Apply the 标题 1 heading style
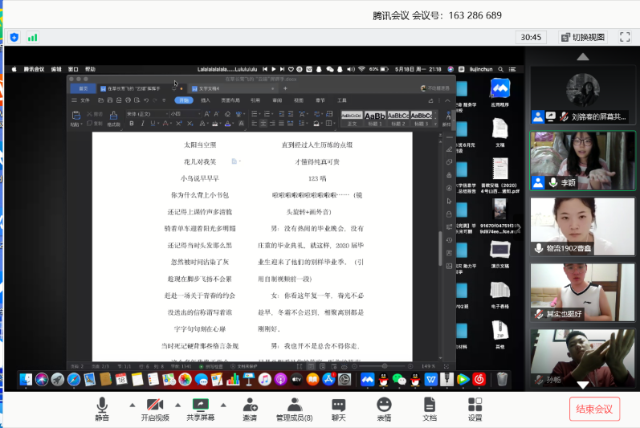Screen dimensions: 640x428 [375, 119]
